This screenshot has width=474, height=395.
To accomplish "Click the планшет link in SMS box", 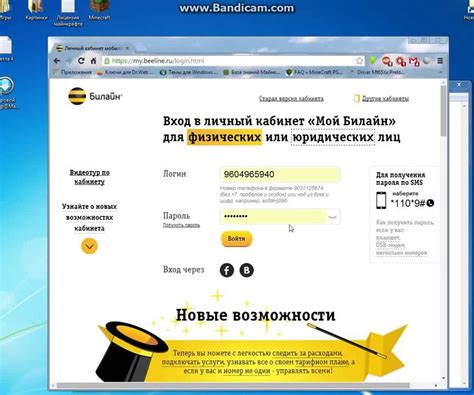I will pyautogui.click(x=388, y=238).
